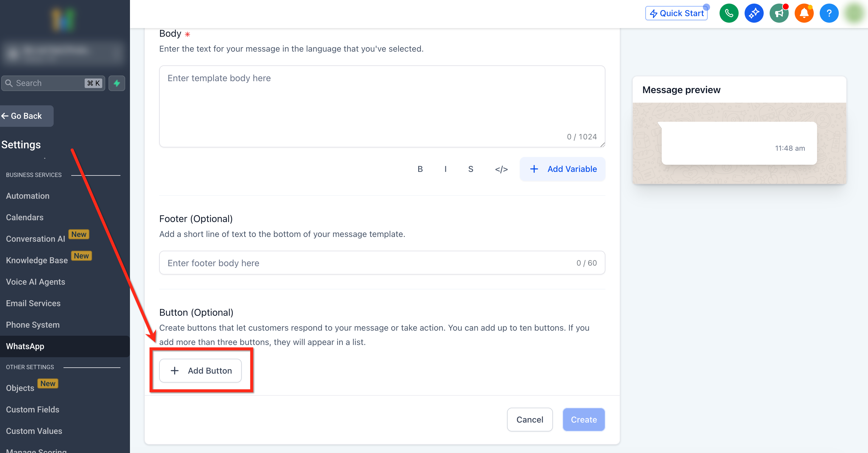Select Voice AI Agents menu item

35,282
